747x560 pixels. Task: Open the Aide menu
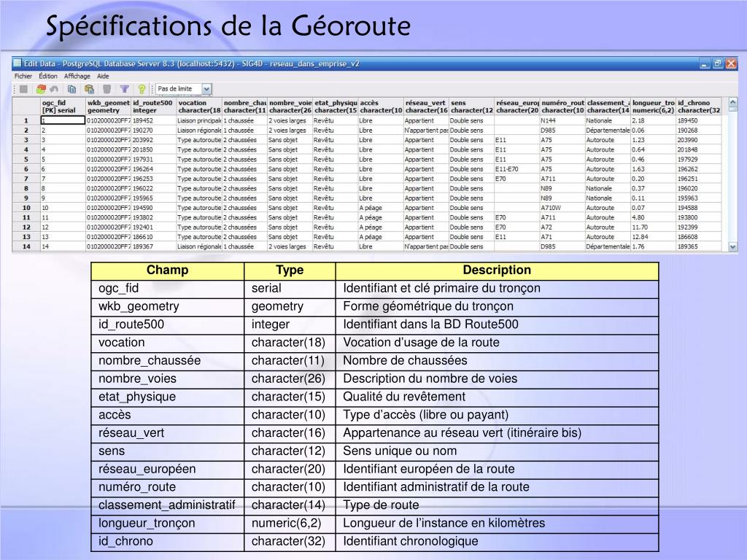103,76
